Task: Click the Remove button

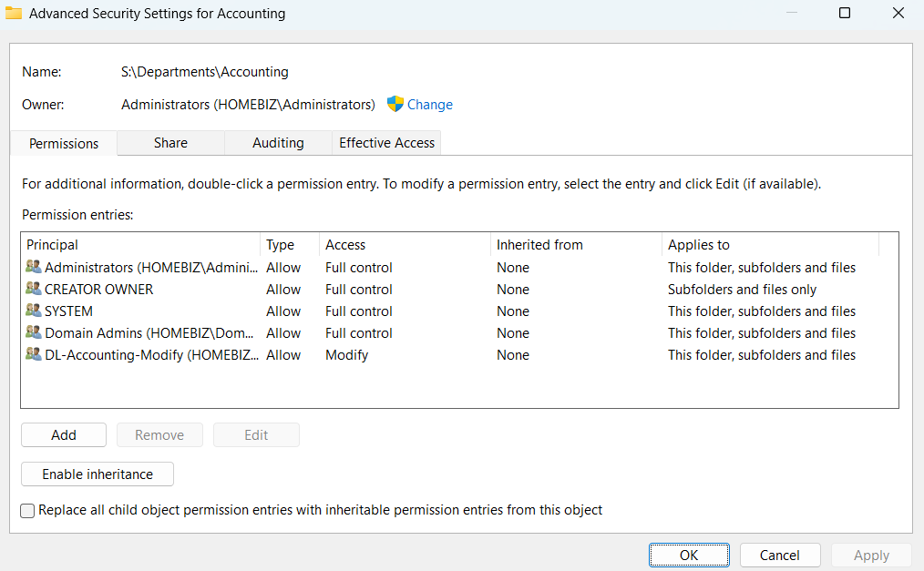Action: [x=159, y=435]
